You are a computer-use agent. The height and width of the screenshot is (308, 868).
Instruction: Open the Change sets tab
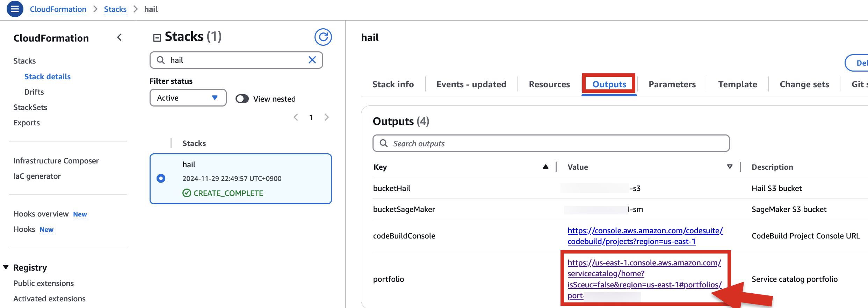coord(804,84)
